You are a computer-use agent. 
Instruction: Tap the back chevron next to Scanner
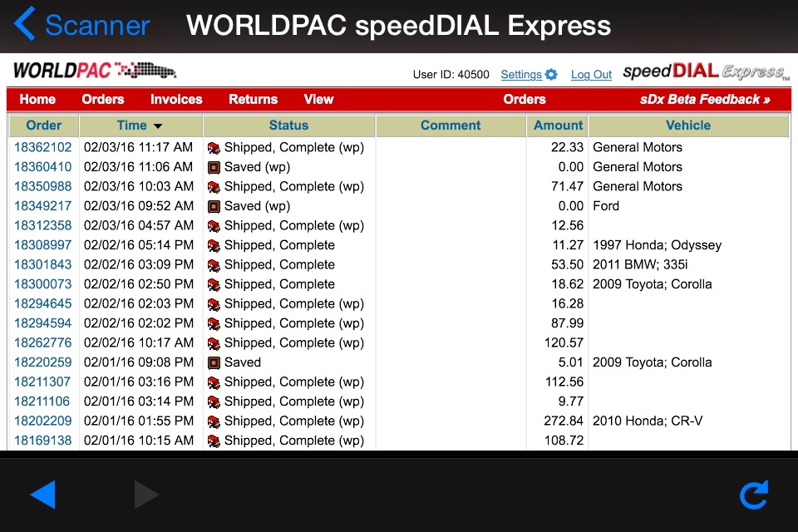[x=24, y=24]
